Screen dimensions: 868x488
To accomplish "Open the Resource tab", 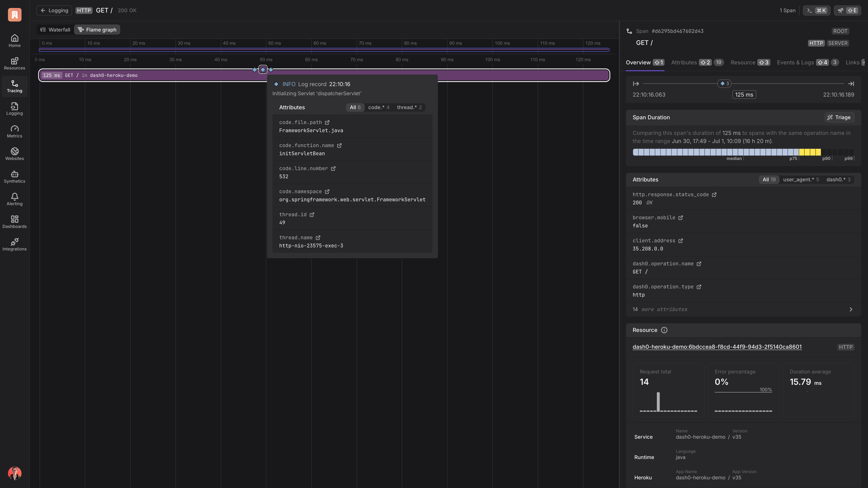I will pyautogui.click(x=743, y=62).
